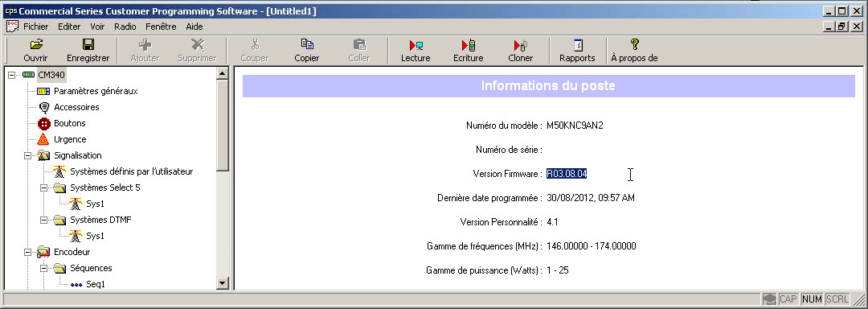868x309 pixels.
Task: Click the CAP status bar indicator
Action: pyautogui.click(x=788, y=299)
